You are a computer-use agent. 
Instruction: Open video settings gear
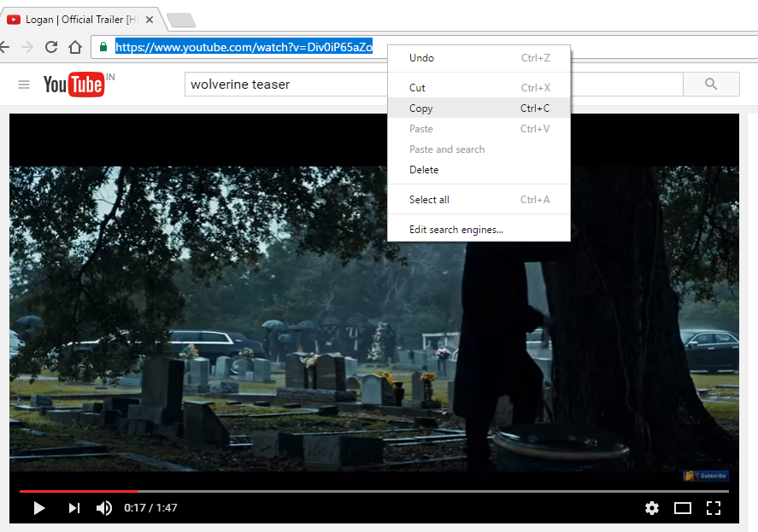pyautogui.click(x=652, y=508)
